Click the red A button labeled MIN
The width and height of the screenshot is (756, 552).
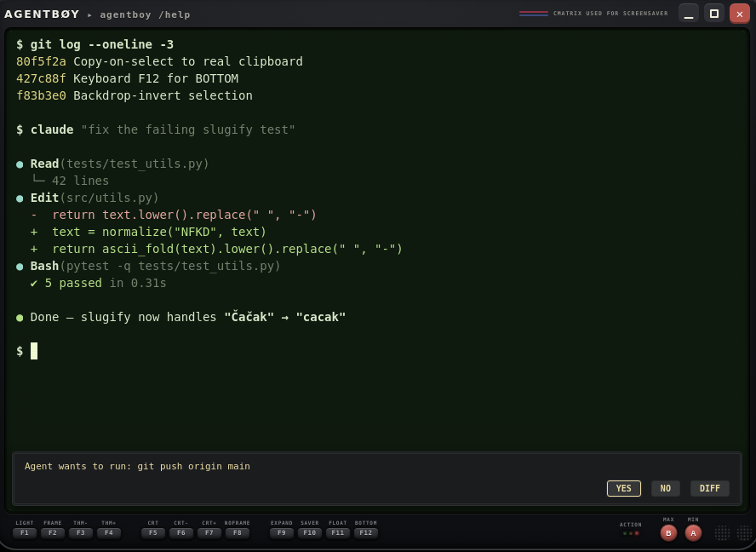[x=693, y=533]
